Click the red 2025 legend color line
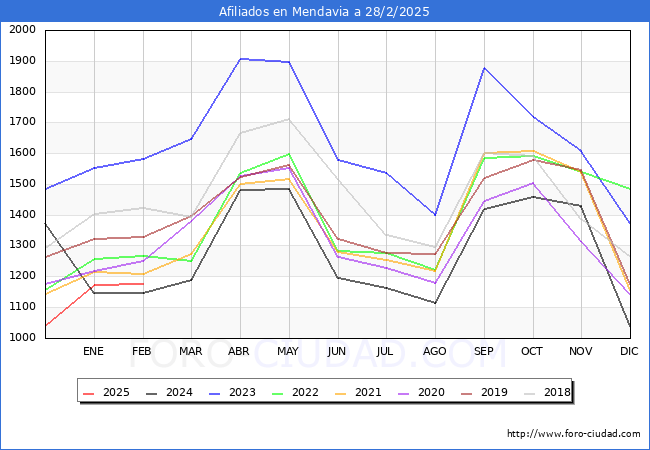The height and width of the screenshot is (450, 650). 89,393
